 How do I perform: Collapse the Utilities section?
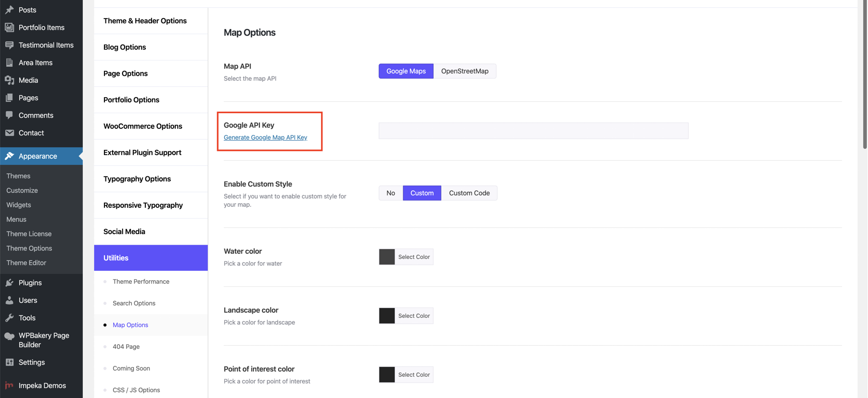coord(151,258)
